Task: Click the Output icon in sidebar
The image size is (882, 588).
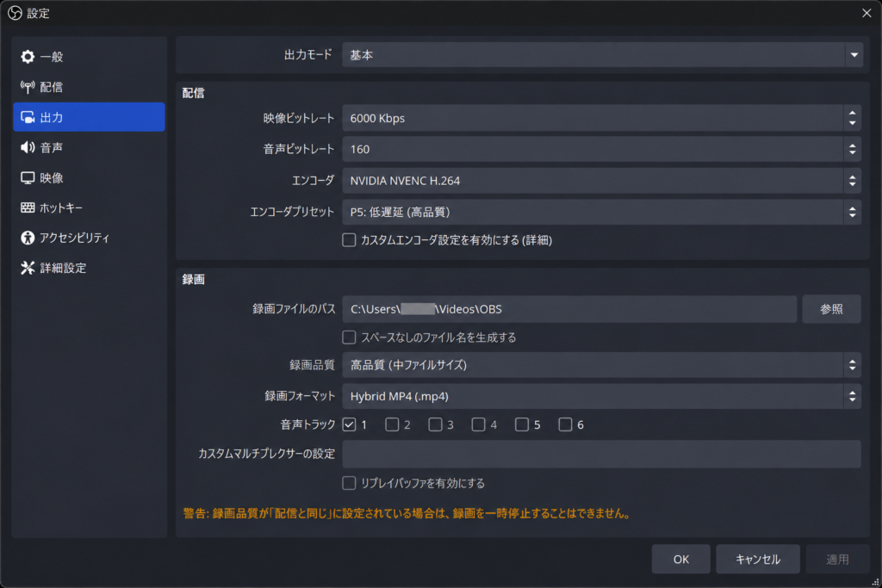Action: click(x=28, y=117)
